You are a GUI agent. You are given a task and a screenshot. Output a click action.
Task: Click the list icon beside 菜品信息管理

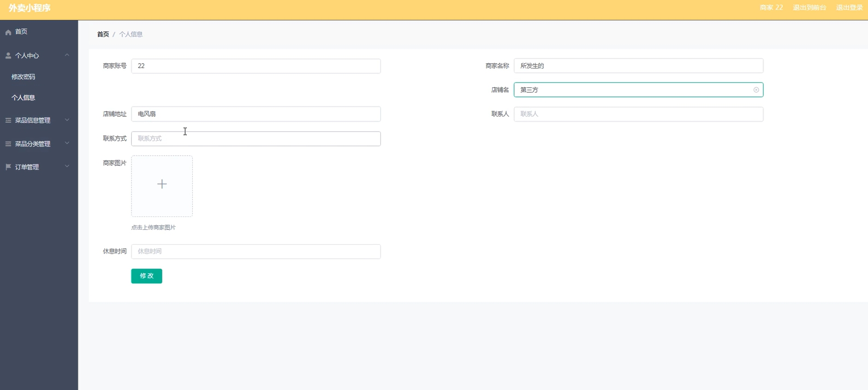pyautogui.click(x=8, y=120)
